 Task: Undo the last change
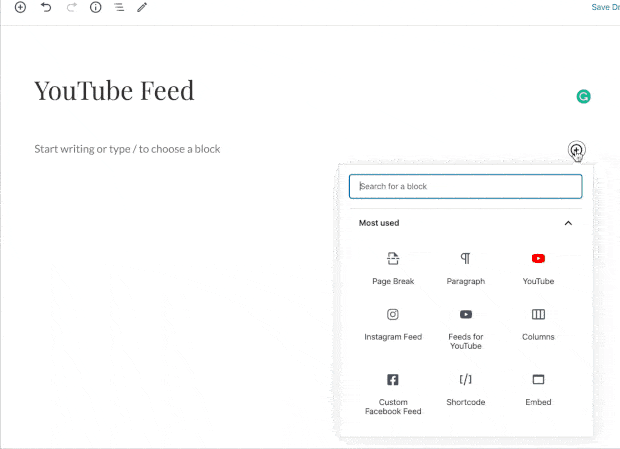pyautogui.click(x=46, y=7)
